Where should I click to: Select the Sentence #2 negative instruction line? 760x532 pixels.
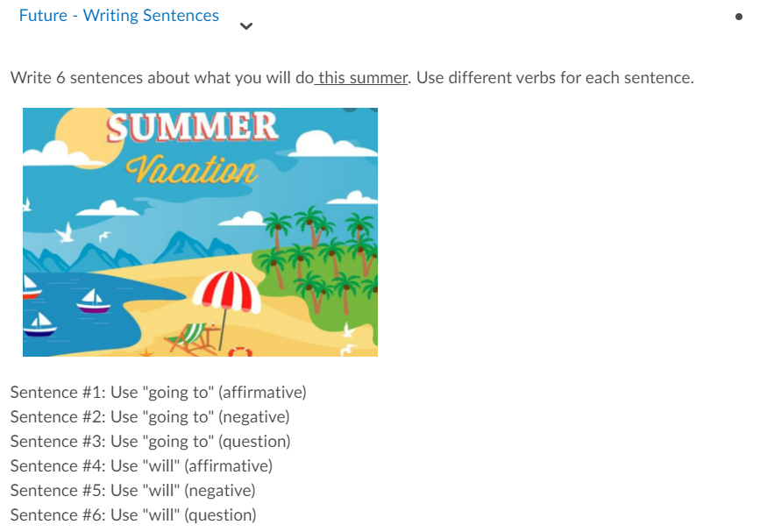pos(152,416)
